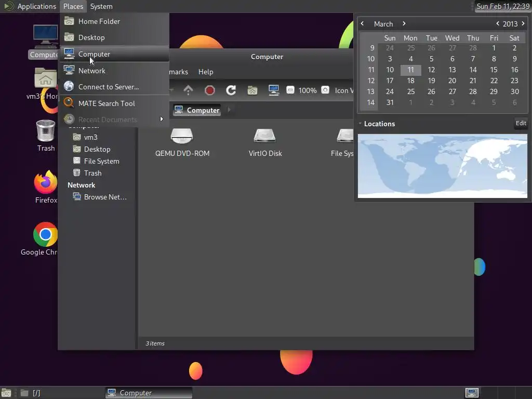Click the world map in Locations
The image size is (532, 399).
point(443,166)
